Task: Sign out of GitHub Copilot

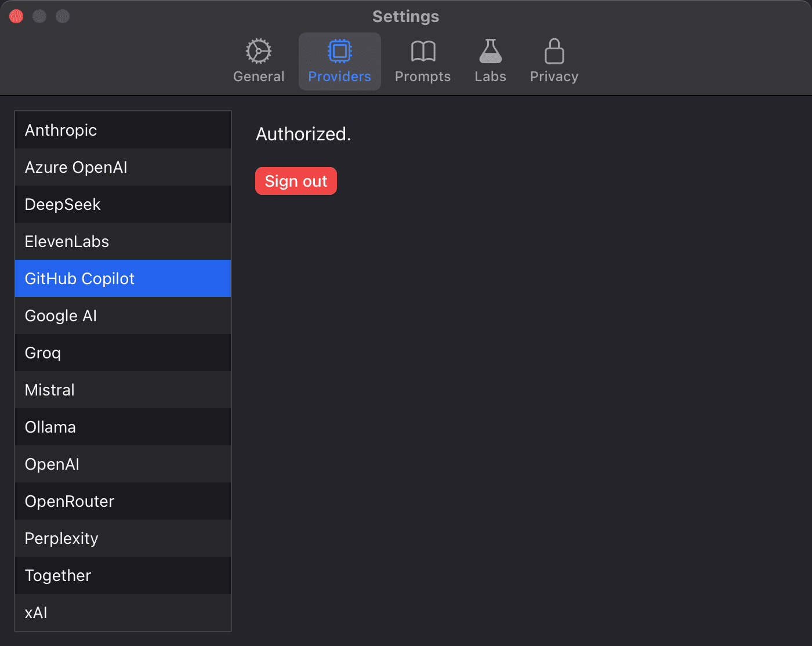Action: click(296, 181)
